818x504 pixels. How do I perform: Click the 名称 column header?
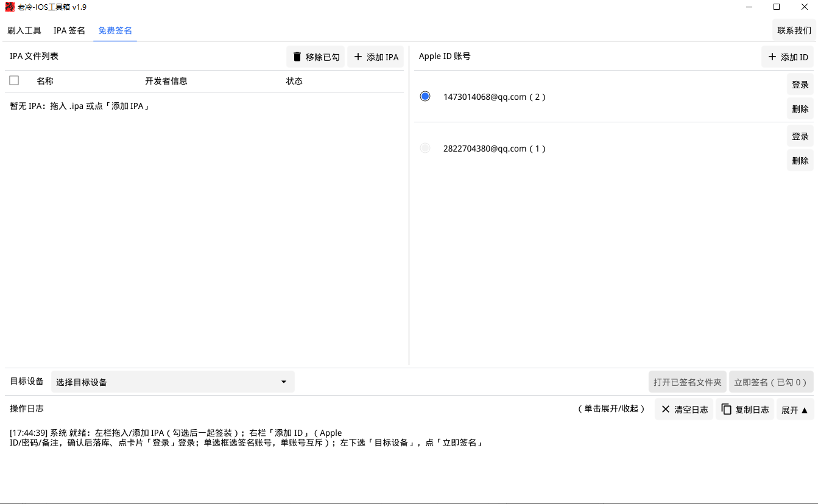[45, 81]
